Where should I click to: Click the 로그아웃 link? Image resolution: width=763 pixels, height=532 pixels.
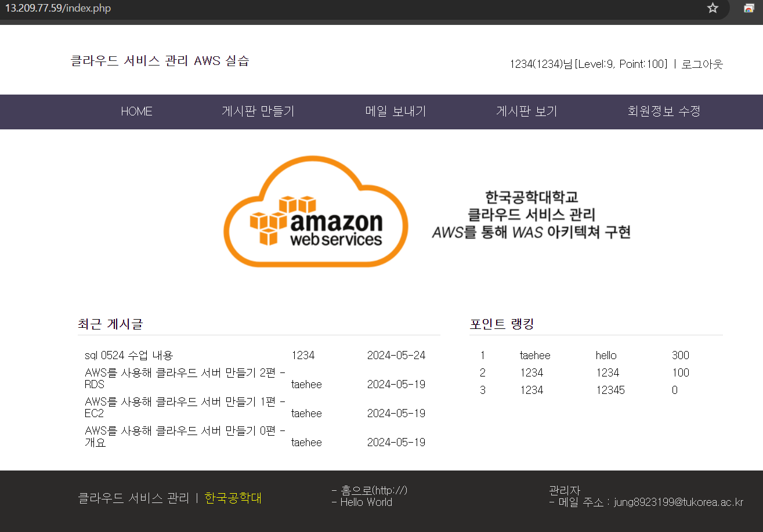tap(702, 64)
